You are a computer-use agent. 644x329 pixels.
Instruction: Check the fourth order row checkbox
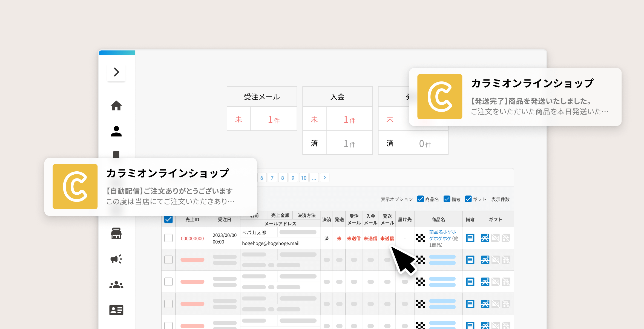(x=168, y=304)
